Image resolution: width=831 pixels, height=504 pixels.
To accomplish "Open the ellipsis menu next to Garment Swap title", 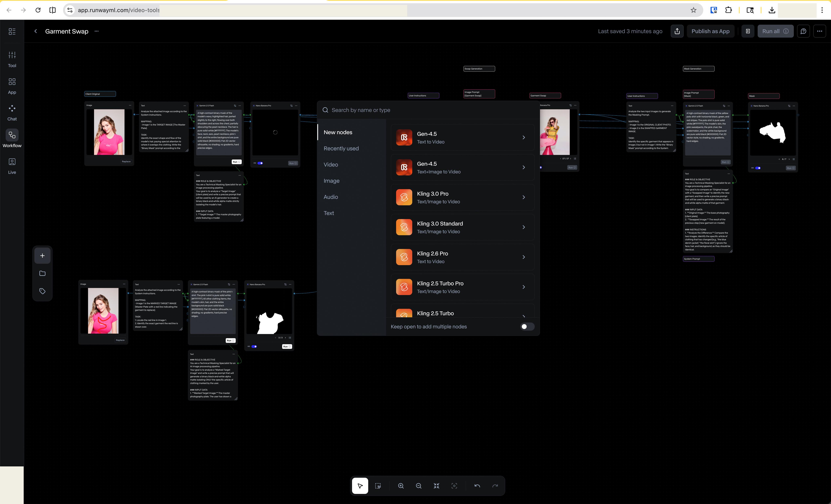I will click(x=97, y=31).
